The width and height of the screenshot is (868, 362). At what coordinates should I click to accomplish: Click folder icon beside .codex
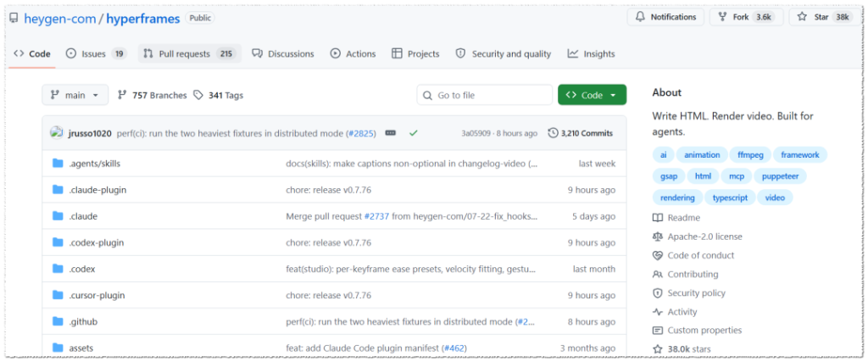click(x=58, y=269)
